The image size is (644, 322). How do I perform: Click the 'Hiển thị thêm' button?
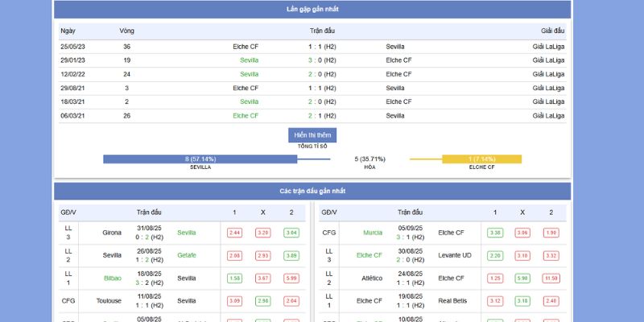coord(312,135)
